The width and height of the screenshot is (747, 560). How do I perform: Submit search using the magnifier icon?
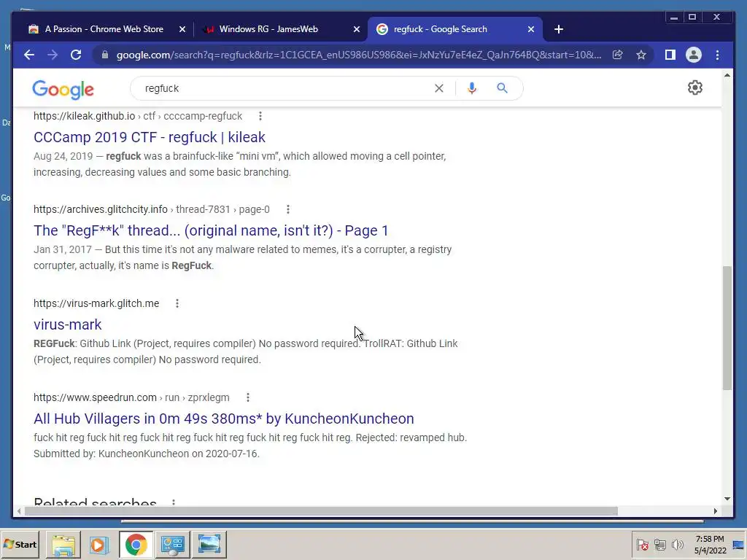[x=502, y=88]
